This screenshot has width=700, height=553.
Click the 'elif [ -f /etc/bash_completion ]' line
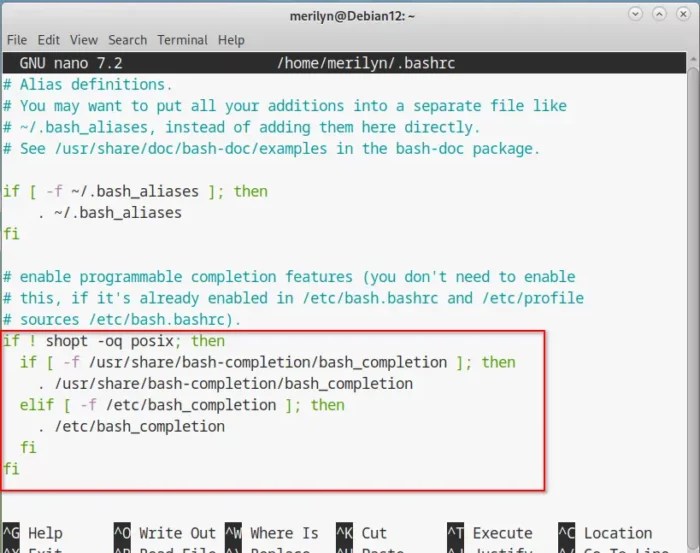click(x=182, y=405)
